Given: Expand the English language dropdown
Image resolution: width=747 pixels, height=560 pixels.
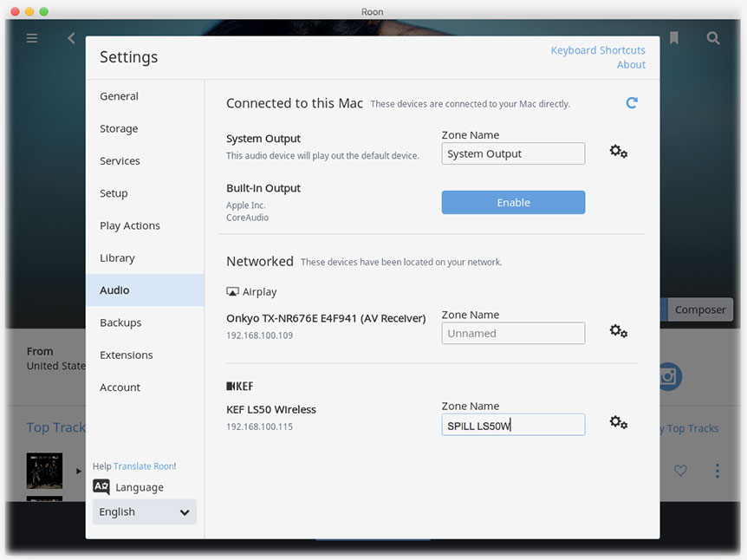Looking at the screenshot, I should (x=145, y=511).
